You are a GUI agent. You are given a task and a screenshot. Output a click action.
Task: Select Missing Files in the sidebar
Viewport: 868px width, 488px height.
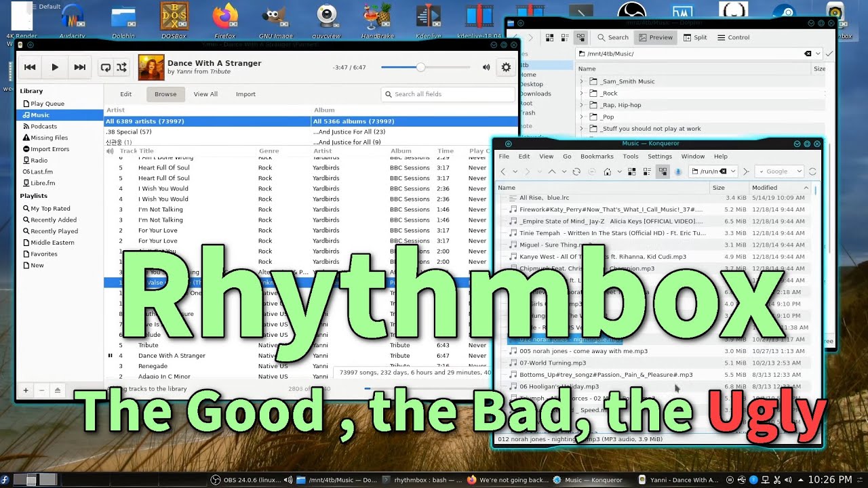(x=60, y=138)
